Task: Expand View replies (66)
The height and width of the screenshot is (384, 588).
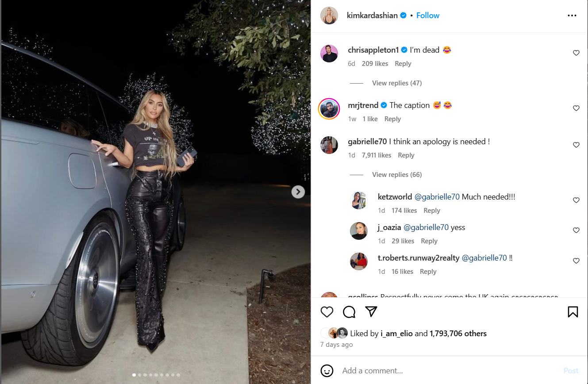Action: [397, 175]
